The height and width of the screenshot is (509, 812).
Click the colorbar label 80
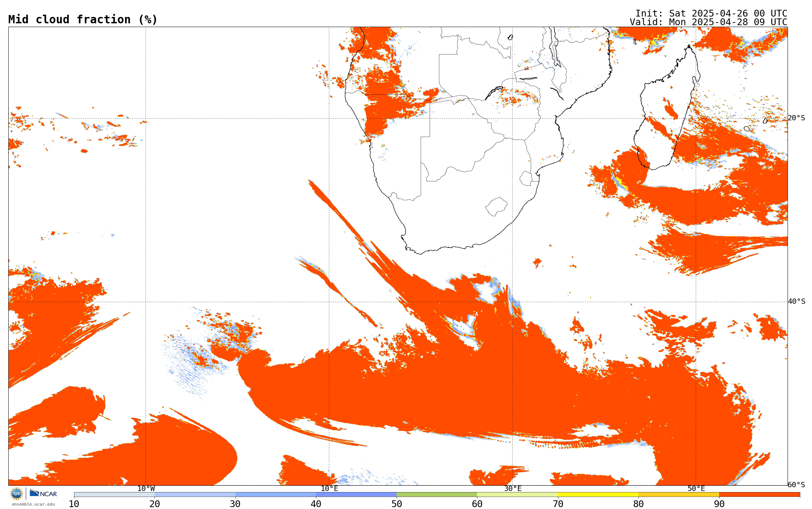[639, 504]
